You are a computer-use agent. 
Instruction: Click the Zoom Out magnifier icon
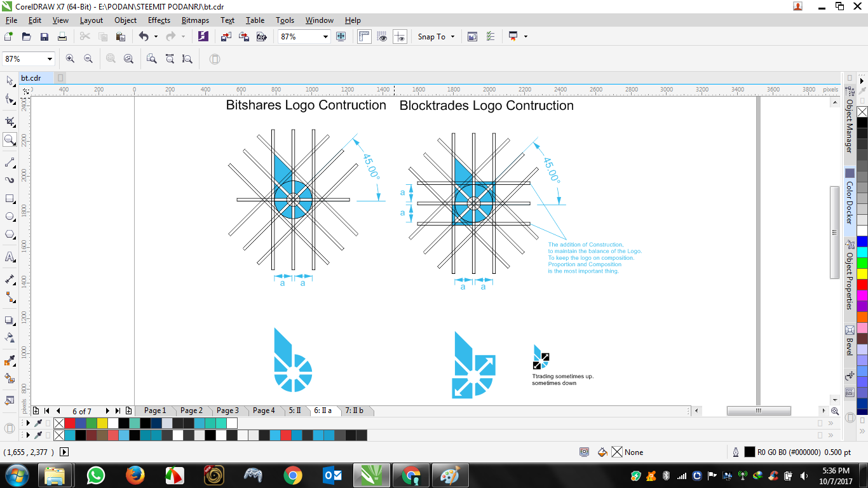click(x=88, y=58)
